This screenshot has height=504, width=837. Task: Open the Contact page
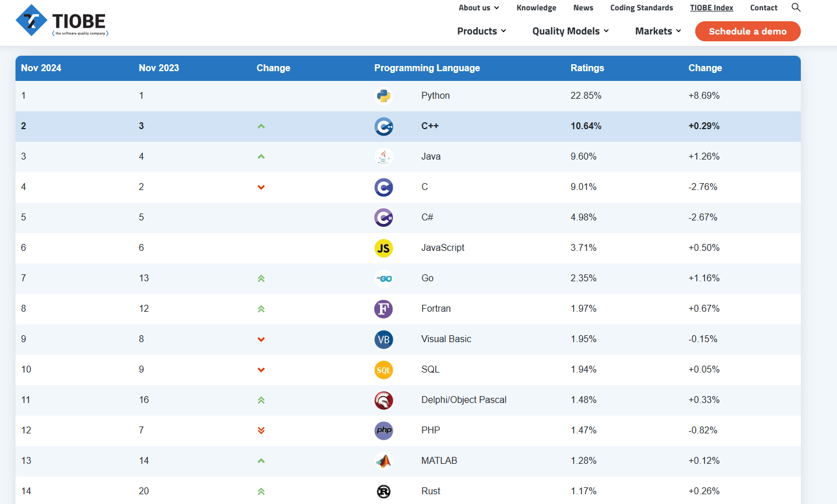click(x=764, y=7)
